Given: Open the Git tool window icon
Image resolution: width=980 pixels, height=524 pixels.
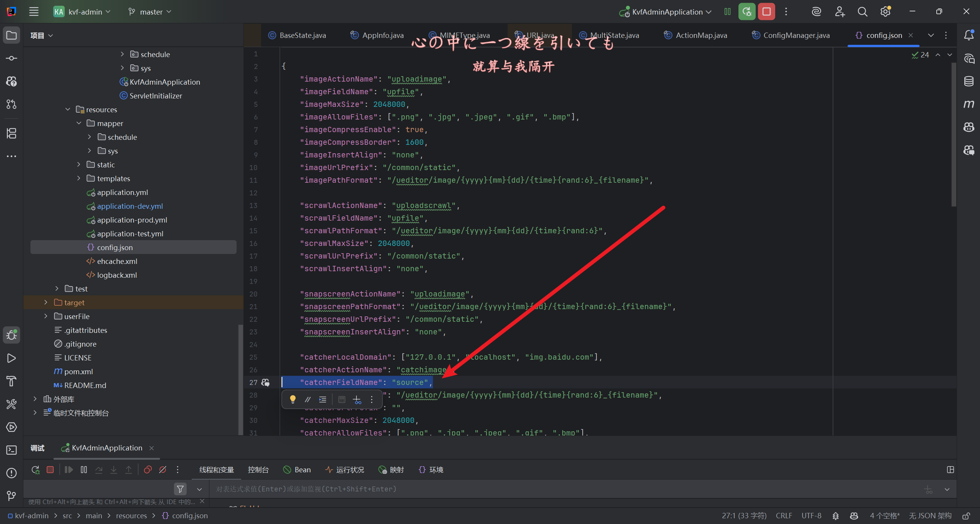Looking at the screenshot, I should point(11,496).
